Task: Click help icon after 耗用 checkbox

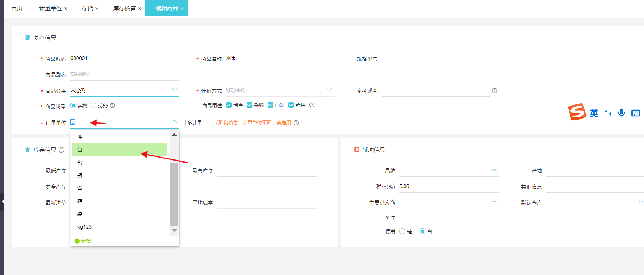Action: click(312, 105)
